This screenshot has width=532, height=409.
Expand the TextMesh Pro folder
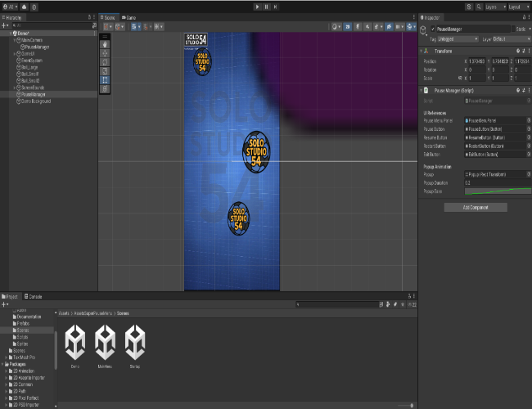tap(6, 357)
